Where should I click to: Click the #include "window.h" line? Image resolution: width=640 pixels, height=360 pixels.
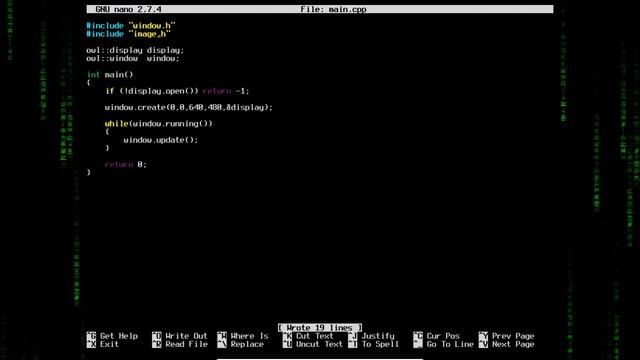coord(131,26)
